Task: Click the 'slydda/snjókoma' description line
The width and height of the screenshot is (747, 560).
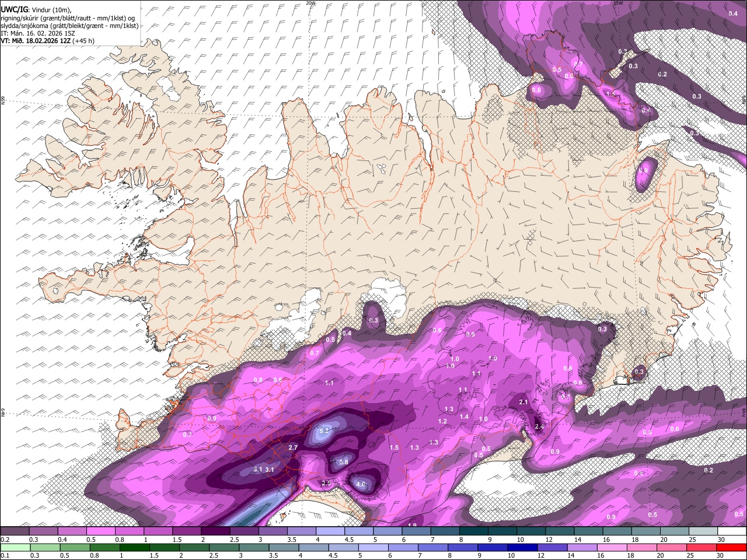Action: [69, 26]
